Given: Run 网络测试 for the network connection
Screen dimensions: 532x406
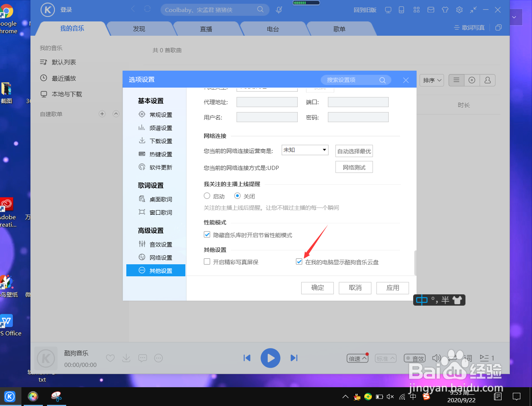Looking at the screenshot, I should [x=353, y=167].
